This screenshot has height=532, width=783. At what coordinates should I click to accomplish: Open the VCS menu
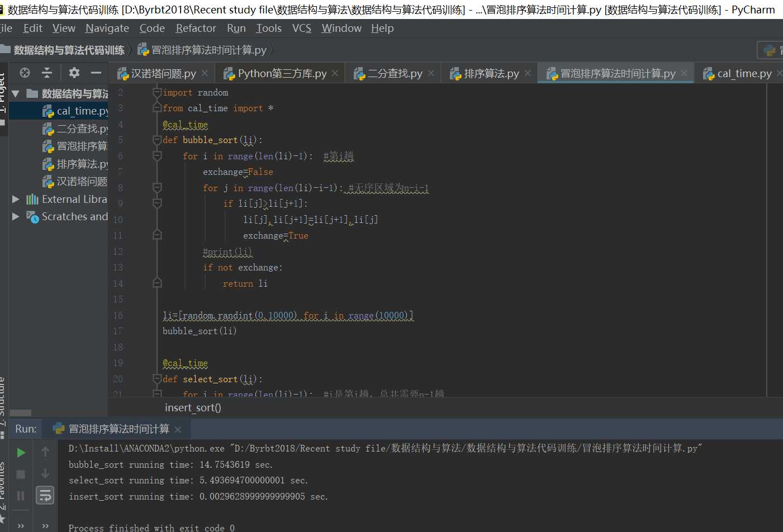point(302,28)
